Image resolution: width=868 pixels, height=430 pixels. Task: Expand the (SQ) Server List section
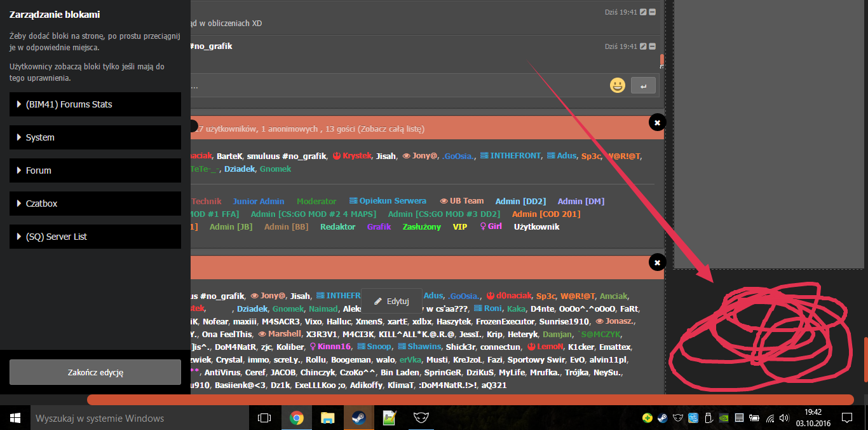click(95, 237)
